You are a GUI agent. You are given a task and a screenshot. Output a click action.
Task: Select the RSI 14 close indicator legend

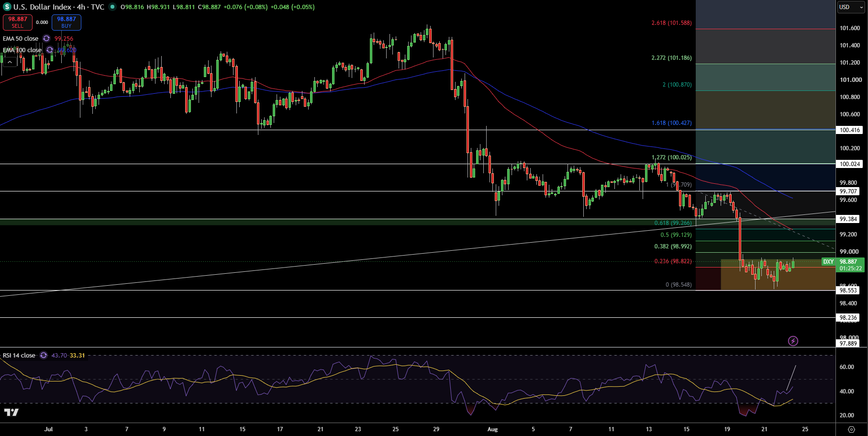(x=19, y=355)
